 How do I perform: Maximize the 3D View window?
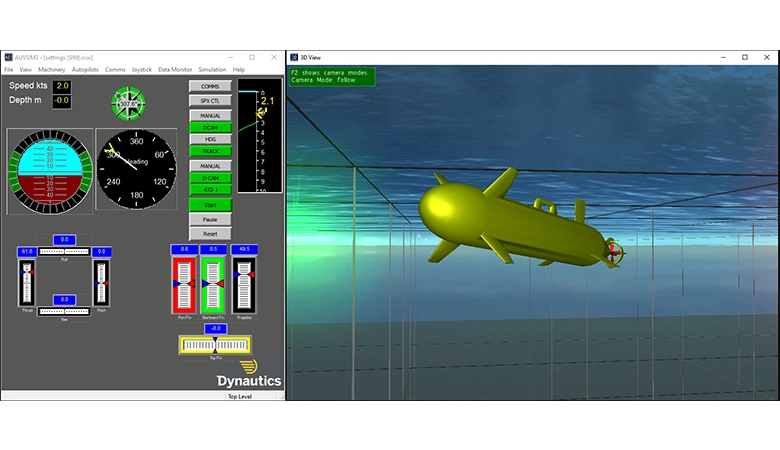coord(745,58)
